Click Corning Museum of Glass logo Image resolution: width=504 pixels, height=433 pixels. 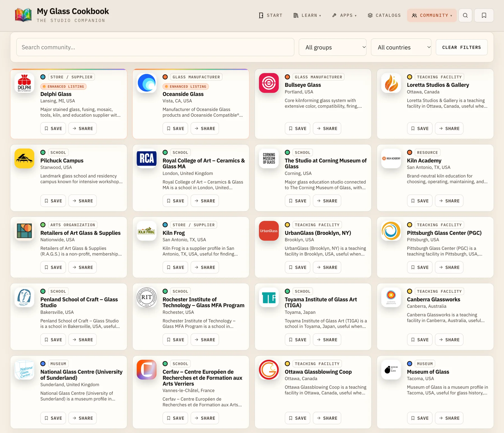coord(269,158)
